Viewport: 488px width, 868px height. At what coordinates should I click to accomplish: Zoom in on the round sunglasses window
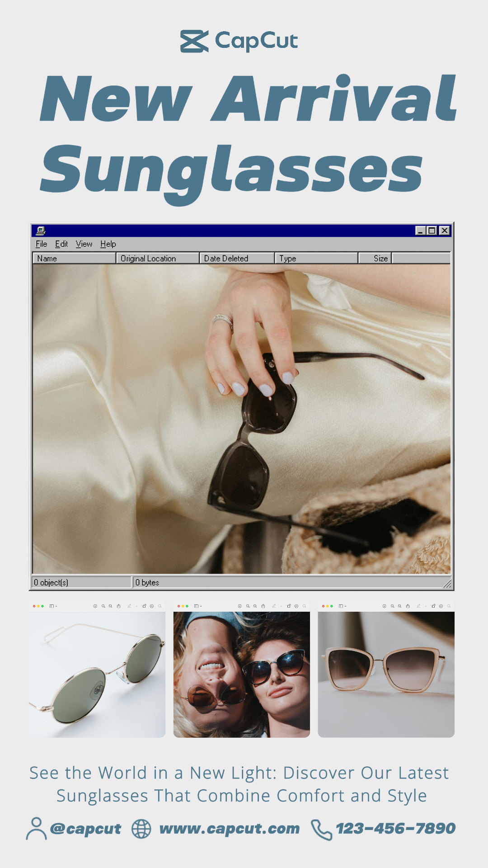tap(110, 606)
